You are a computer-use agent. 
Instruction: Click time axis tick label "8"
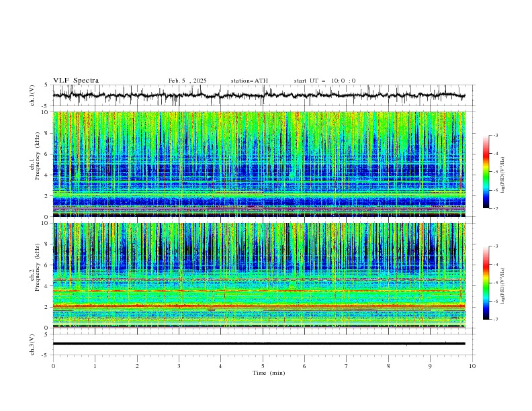tap(388, 366)
